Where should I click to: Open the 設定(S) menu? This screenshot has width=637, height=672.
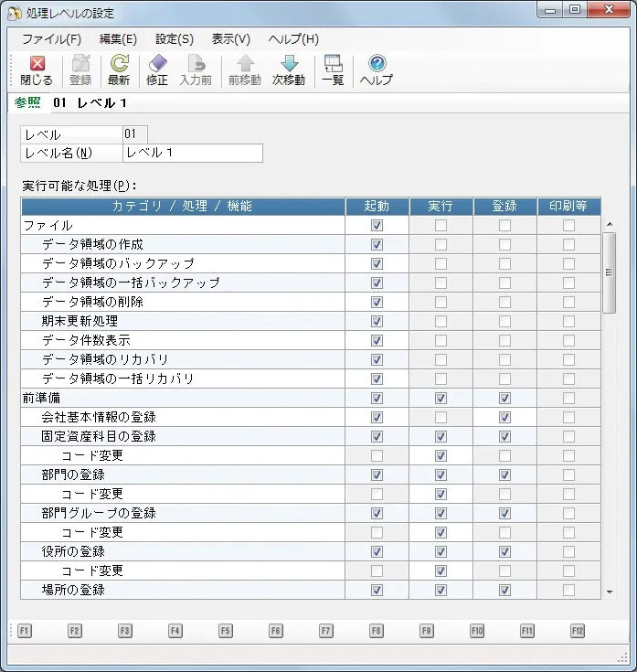(x=175, y=39)
